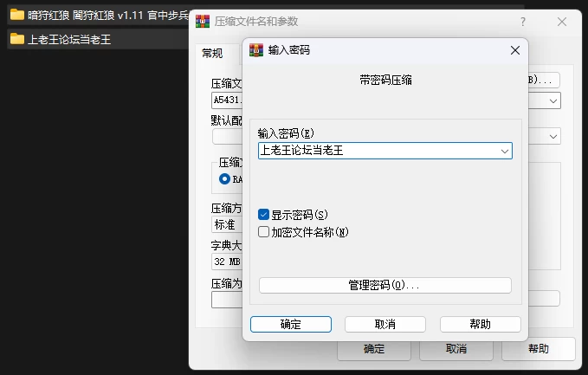Click 确定 in the 输入密码 dialog
Image resolution: width=588 pixels, height=375 pixels.
291,324
